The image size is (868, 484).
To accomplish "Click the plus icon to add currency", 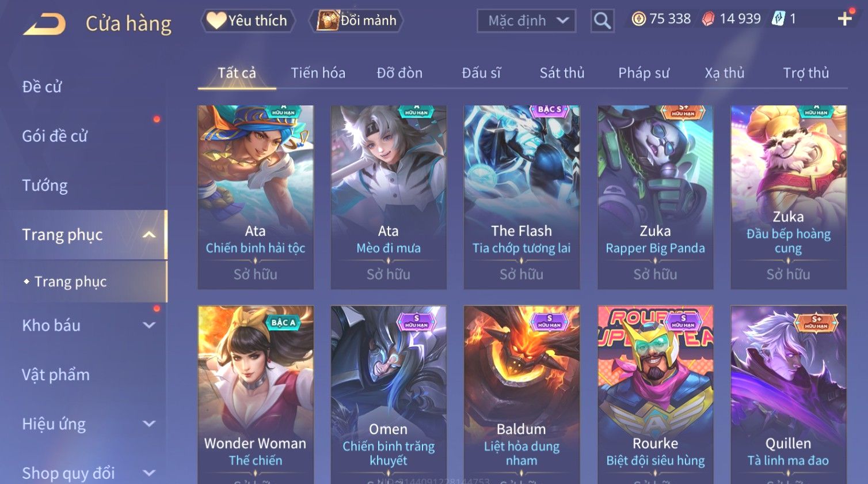I will point(844,19).
